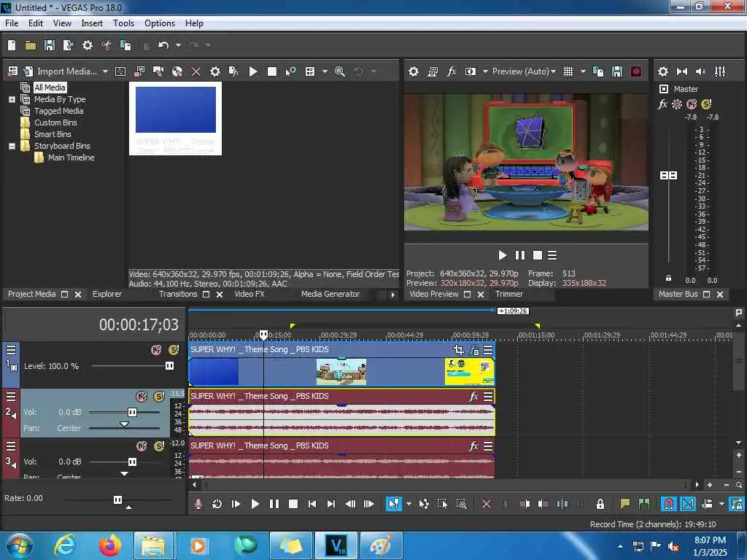Switch to the Video FX tab
The width and height of the screenshot is (747, 560).
click(249, 295)
